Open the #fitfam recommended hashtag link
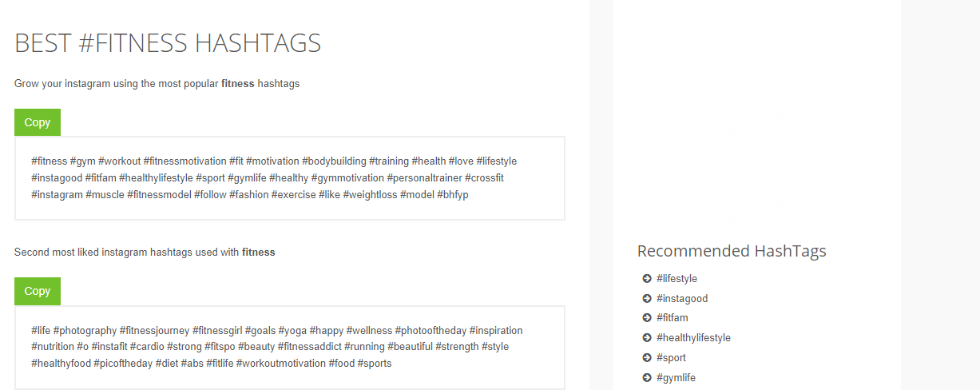This screenshot has width=980, height=390. click(x=673, y=318)
